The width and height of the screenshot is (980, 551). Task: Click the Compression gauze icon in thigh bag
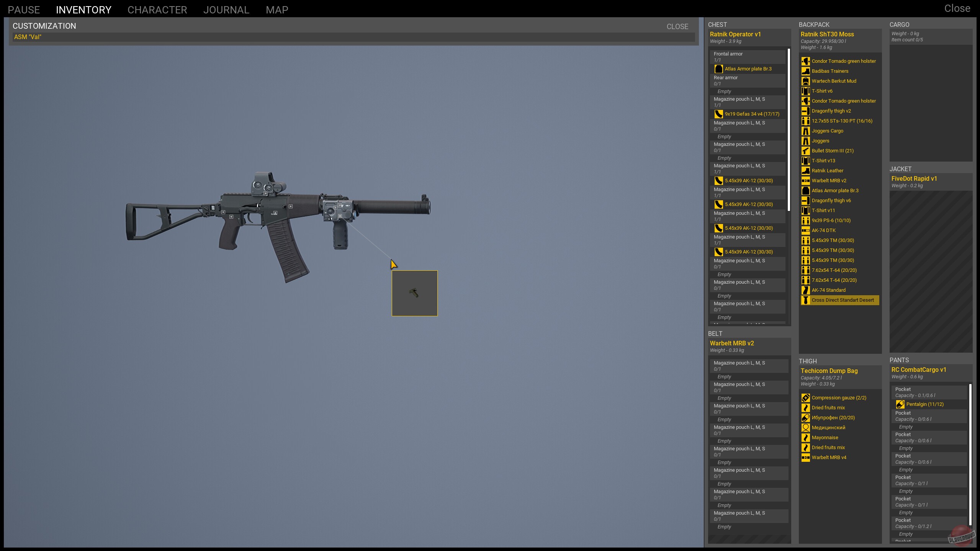805,398
